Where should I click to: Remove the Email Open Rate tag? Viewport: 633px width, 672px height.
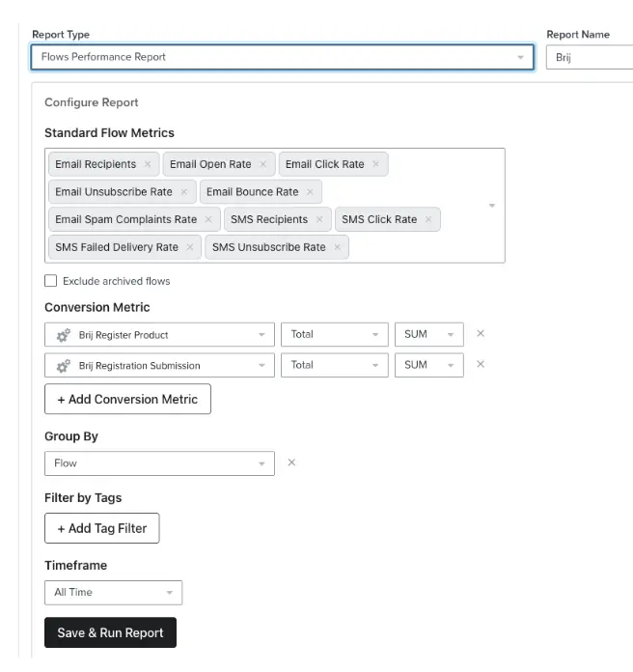(x=262, y=164)
